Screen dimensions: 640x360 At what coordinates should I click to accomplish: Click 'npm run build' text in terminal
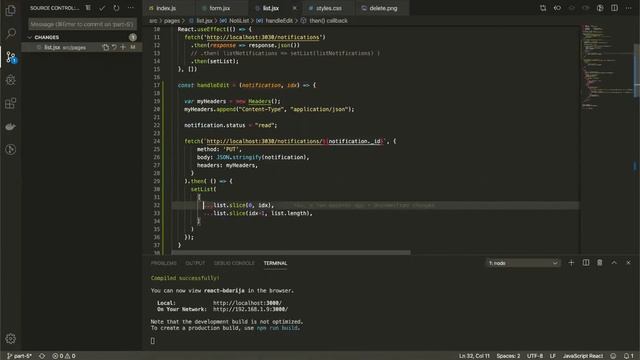(277, 328)
